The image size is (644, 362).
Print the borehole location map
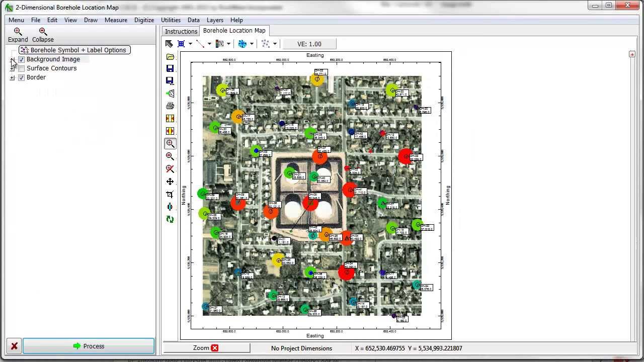pyautogui.click(x=170, y=106)
